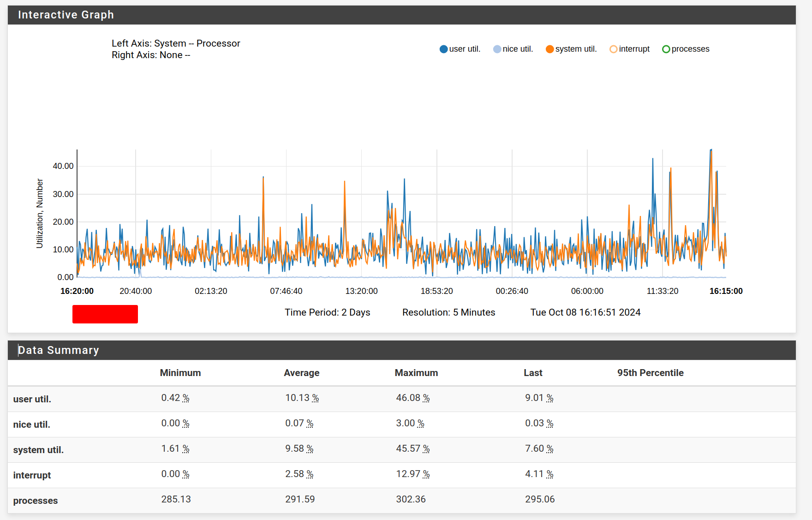This screenshot has height=520, width=812.
Task: Click system util. minimum value 1.61 %
Action: (175, 448)
